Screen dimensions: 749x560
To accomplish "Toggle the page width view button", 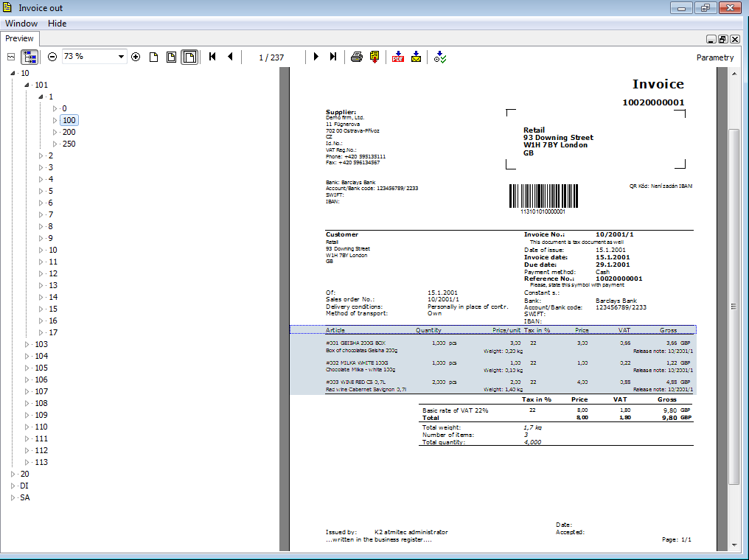I will tap(171, 57).
